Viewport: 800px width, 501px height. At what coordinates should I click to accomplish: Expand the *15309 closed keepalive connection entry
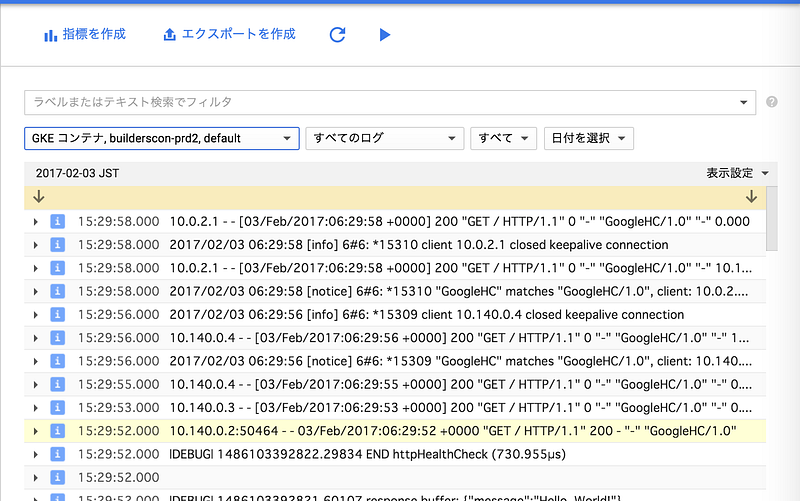tap(35, 315)
